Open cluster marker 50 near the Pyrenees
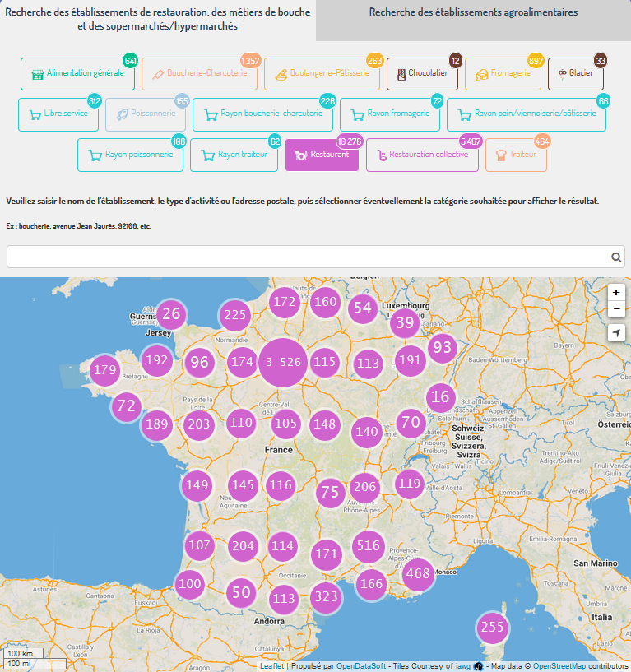 (241, 593)
